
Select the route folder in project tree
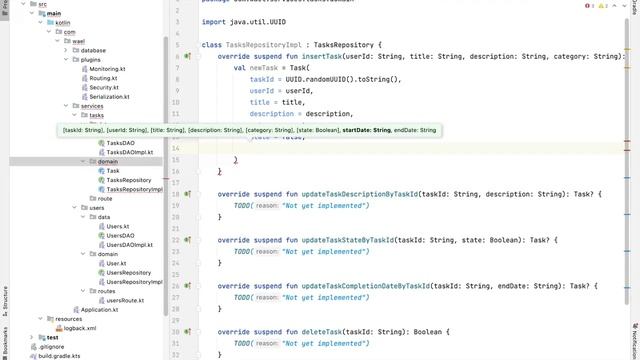105,198
